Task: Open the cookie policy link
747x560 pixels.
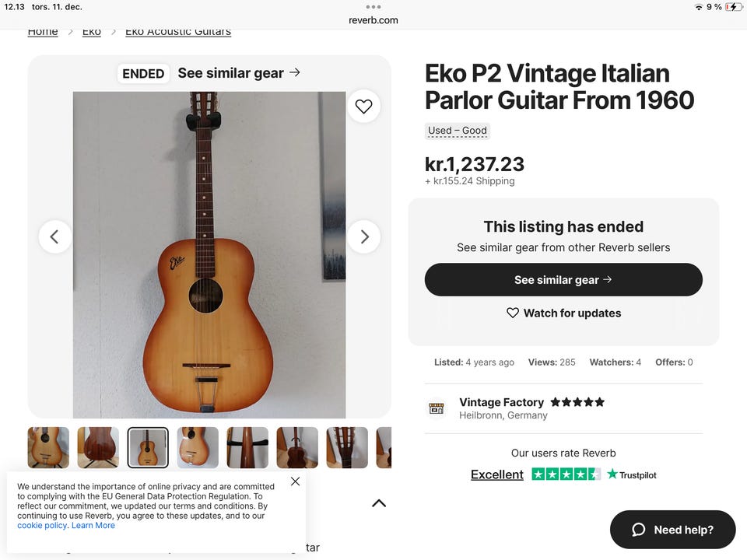Action: tap(42, 526)
